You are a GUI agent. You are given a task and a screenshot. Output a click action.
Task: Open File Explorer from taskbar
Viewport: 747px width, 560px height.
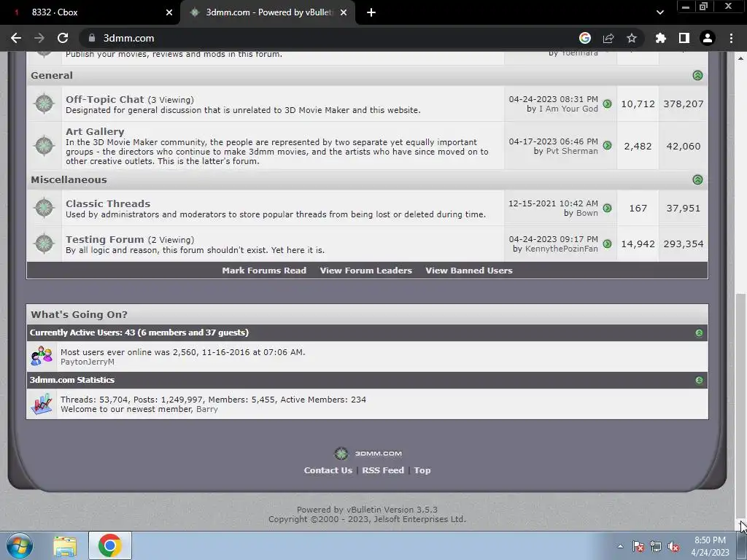click(x=64, y=545)
